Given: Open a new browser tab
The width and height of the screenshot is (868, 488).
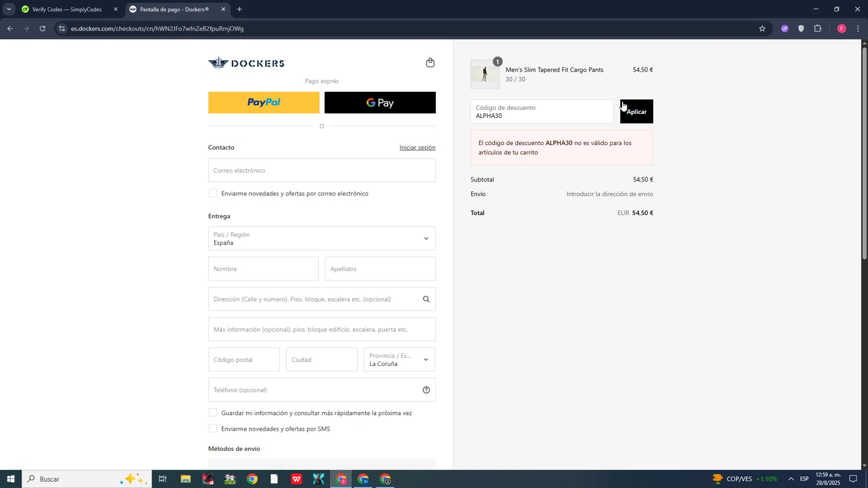Looking at the screenshot, I should pos(240,9).
